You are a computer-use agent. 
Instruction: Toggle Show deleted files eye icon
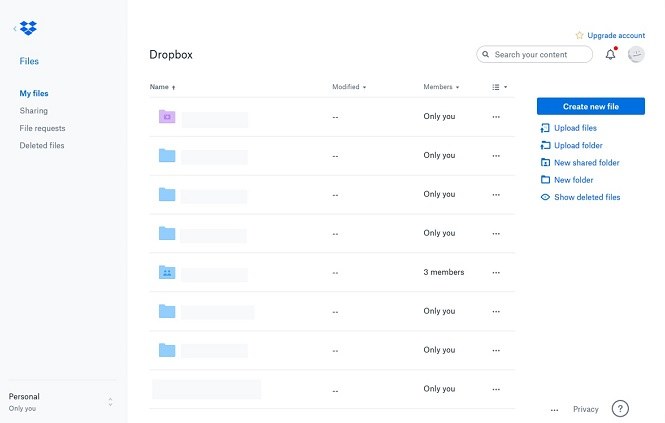(x=545, y=197)
